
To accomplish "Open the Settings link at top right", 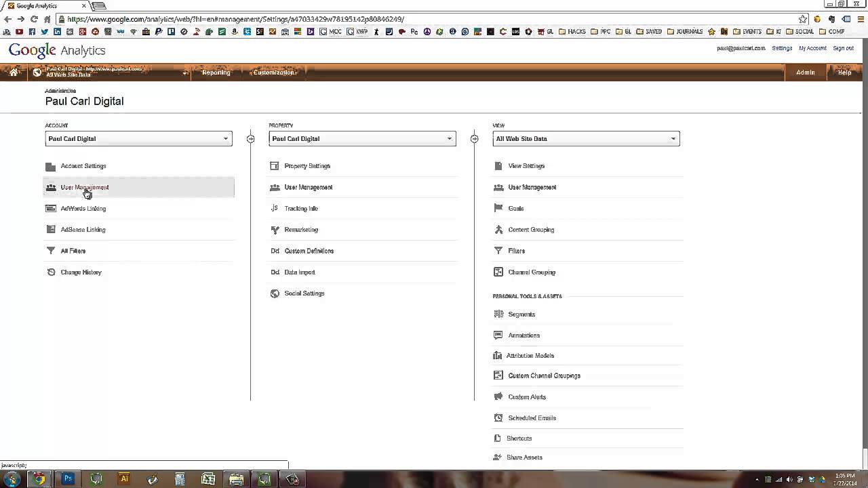I will (x=782, y=49).
